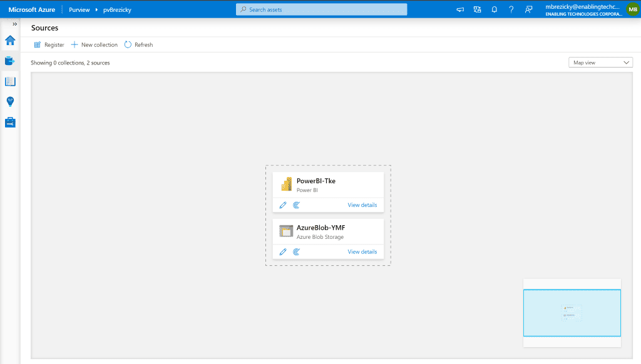Viewport: 641px width, 364px height.
Task: Open the Management Center briefcase icon
Action: pos(10,122)
